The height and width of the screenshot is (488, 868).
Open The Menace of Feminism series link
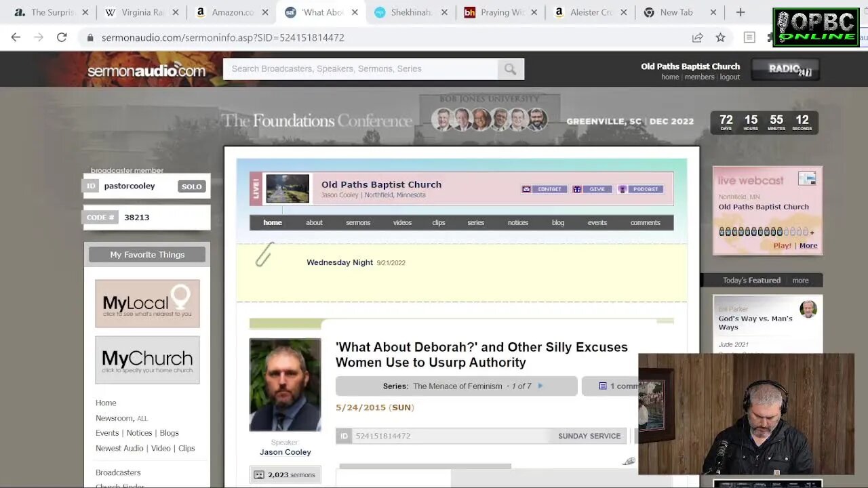point(458,386)
